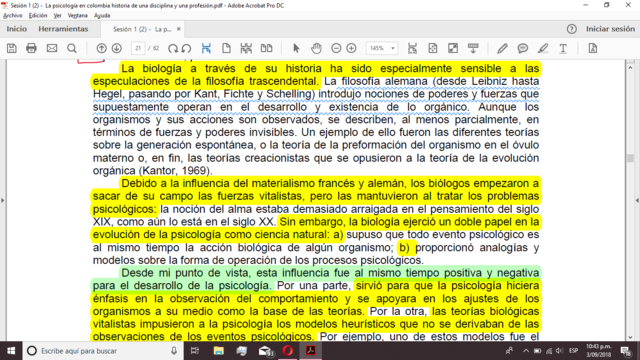This screenshot has height=360, width=640.
Task: Select the pencil drawing tool
Action: pyautogui.click(x=502, y=48)
